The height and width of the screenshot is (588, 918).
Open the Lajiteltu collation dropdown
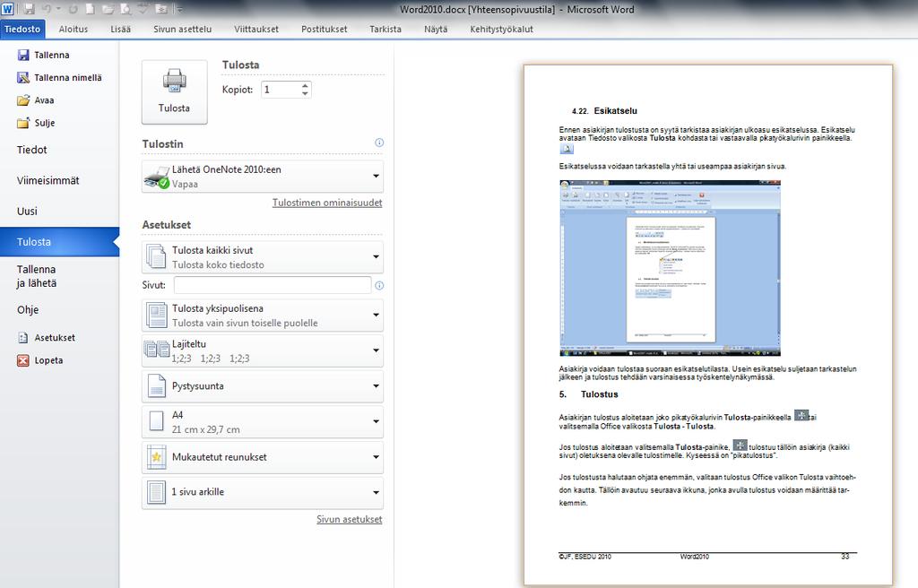pyautogui.click(x=263, y=350)
